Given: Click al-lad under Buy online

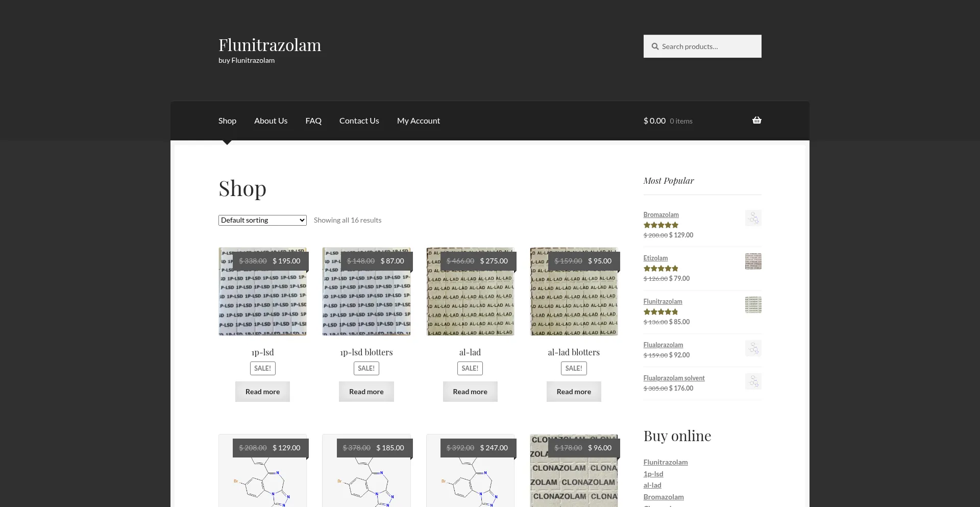Looking at the screenshot, I should coord(652,486).
